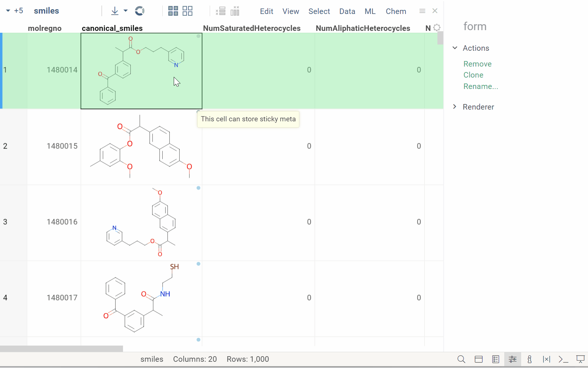Toggle presentation mode screen icon
588x368 pixels.
580,359
